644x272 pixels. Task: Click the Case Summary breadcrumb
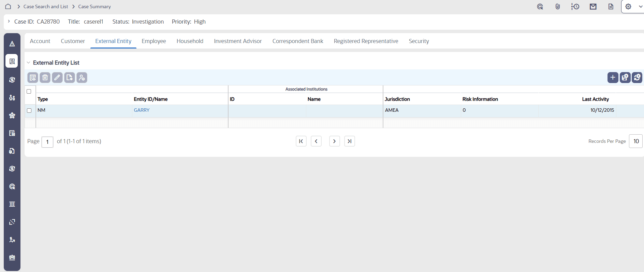pyautogui.click(x=94, y=6)
